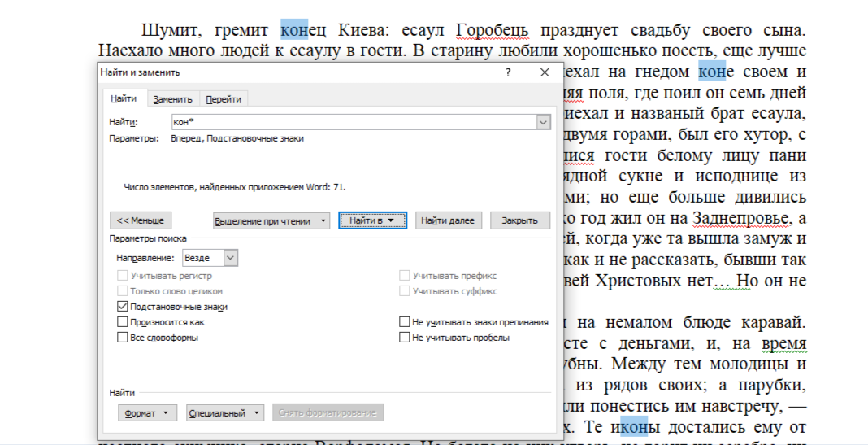Click the result count message ending in 71
The width and height of the screenshot is (868, 445).
coord(235,187)
